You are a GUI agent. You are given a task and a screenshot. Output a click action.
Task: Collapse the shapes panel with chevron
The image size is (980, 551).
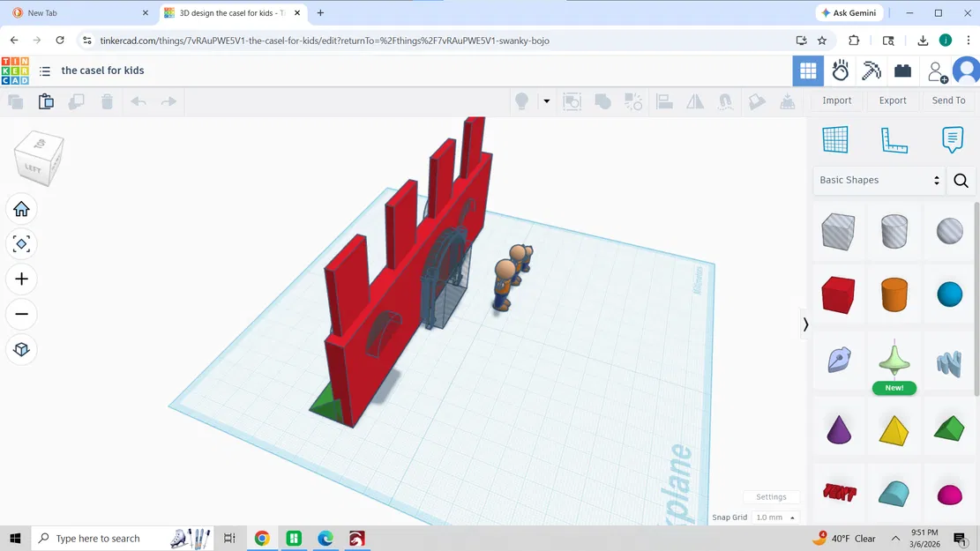point(805,324)
